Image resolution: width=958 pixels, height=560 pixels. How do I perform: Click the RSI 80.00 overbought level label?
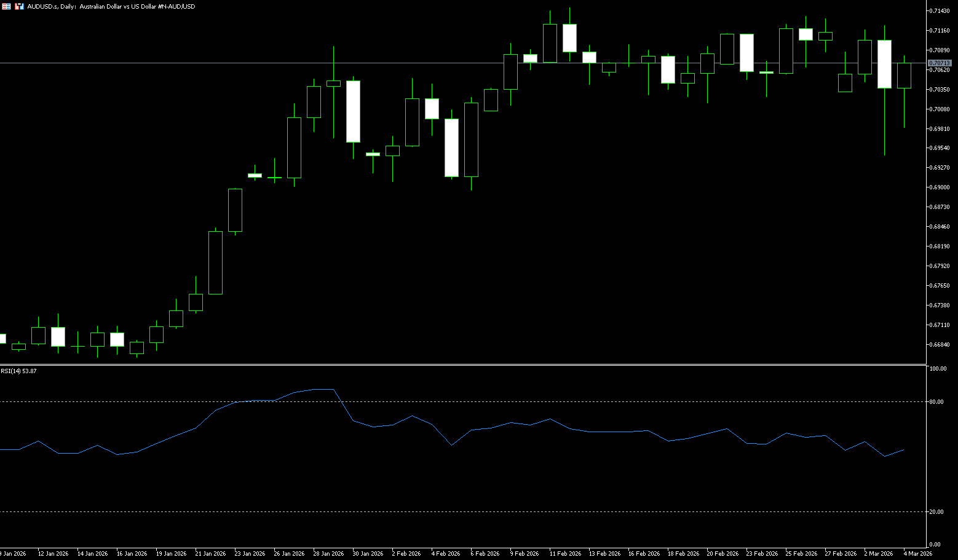tap(937, 402)
